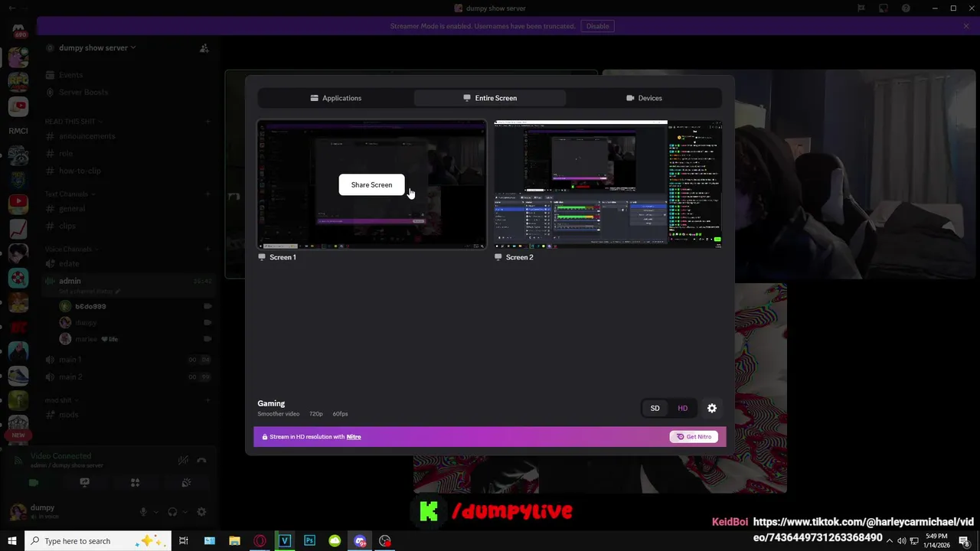Image resolution: width=980 pixels, height=551 pixels.
Task: Collapse the READ THIS SHIT category
Action: point(73,122)
